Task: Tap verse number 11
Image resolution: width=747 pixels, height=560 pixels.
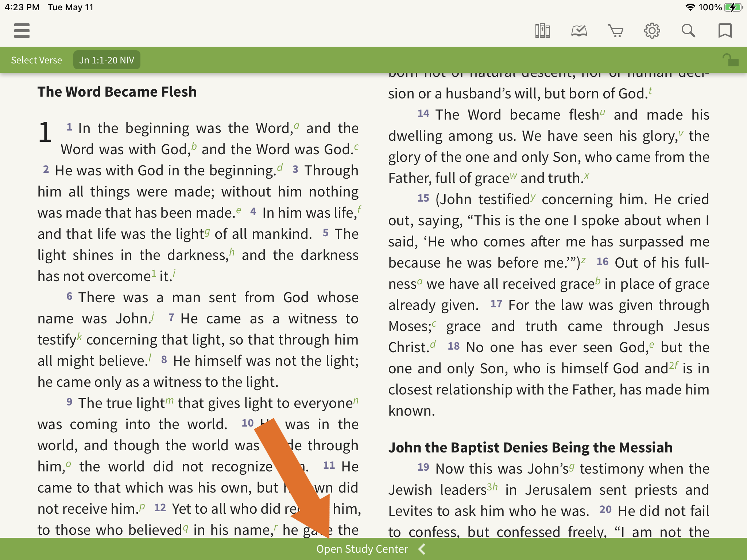Action: point(329,465)
